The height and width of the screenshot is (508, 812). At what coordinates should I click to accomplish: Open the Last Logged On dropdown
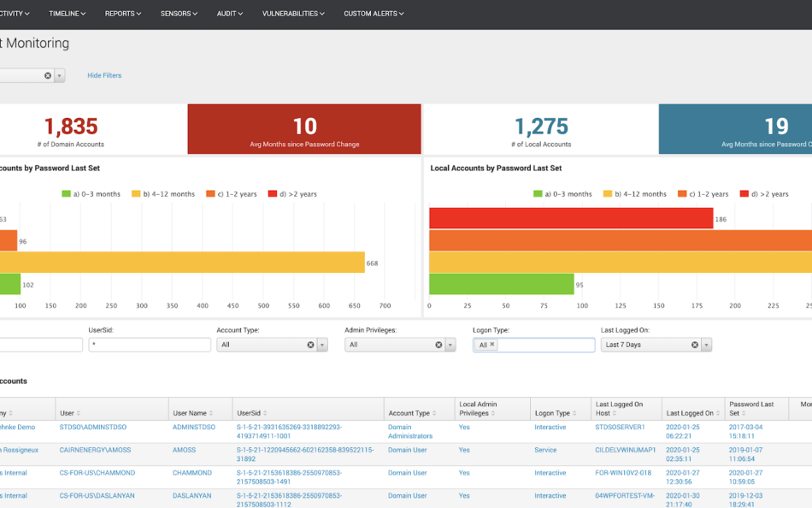pos(707,346)
